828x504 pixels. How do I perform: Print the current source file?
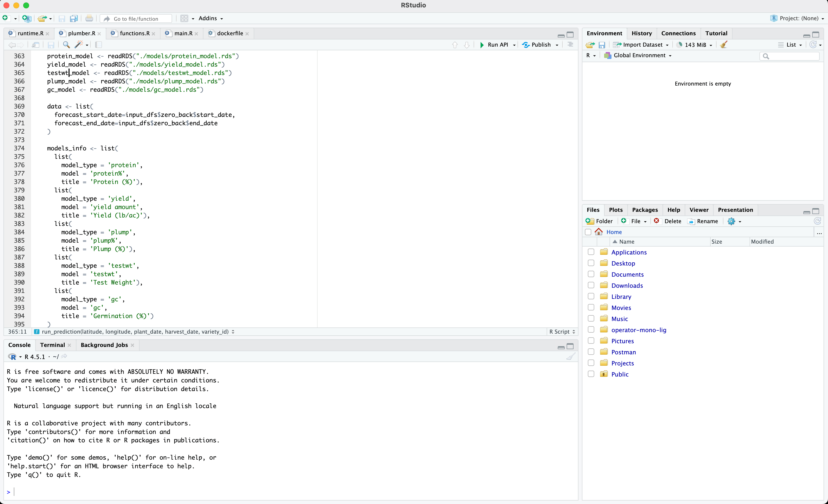[89, 18]
